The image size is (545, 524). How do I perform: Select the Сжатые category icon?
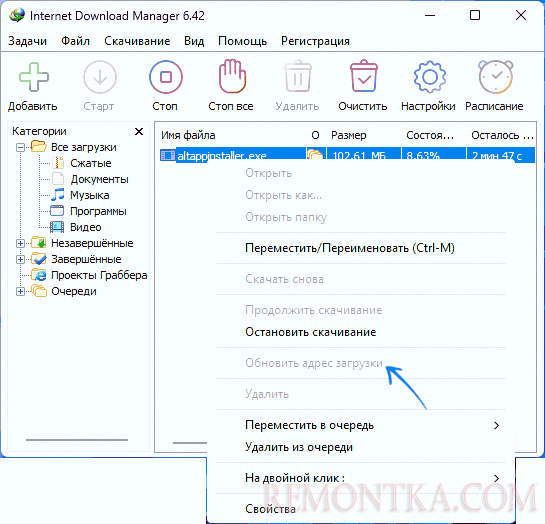pos(58,163)
